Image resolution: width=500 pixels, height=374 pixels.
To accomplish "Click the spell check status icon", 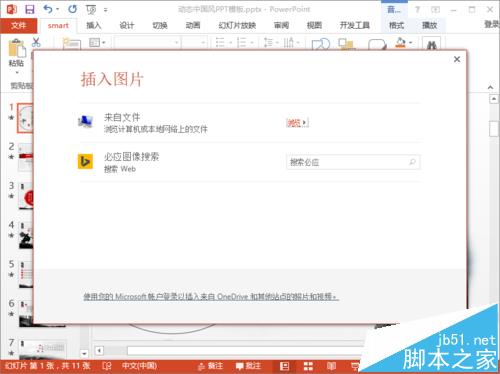I will tap(107, 366).
